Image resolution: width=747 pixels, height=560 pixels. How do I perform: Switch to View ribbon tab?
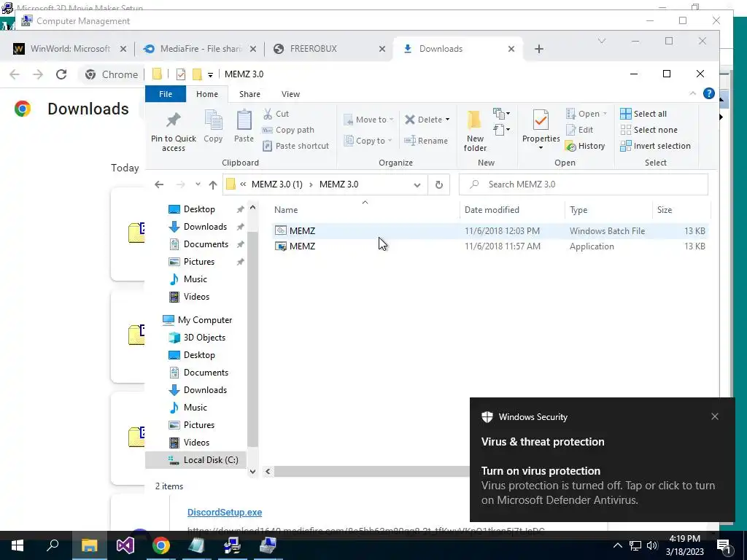[290, 94]
